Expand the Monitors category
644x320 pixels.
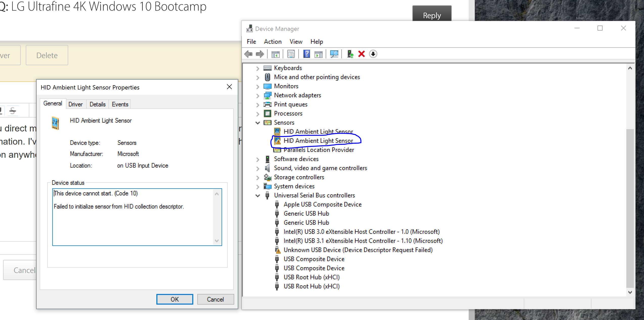257,86
